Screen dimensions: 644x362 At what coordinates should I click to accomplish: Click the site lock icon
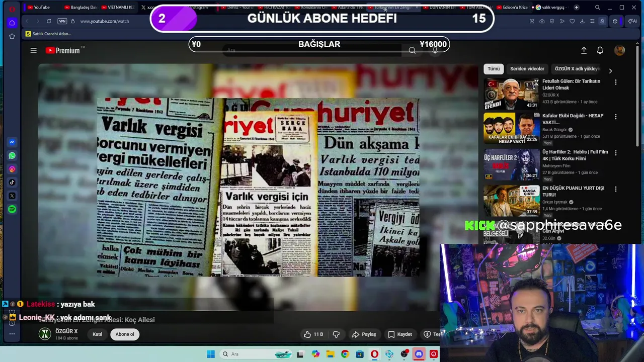click(72, 21)
